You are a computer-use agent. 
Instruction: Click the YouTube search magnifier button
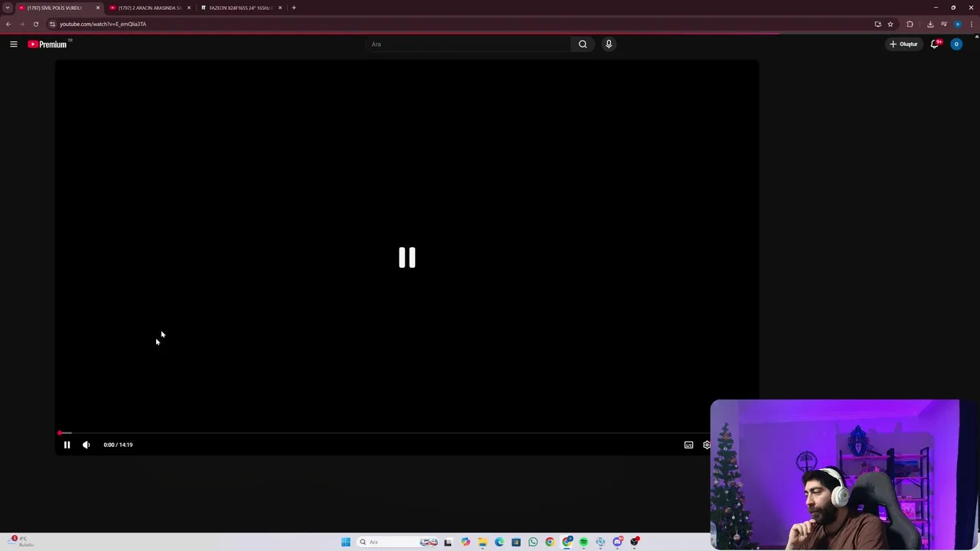583,44
